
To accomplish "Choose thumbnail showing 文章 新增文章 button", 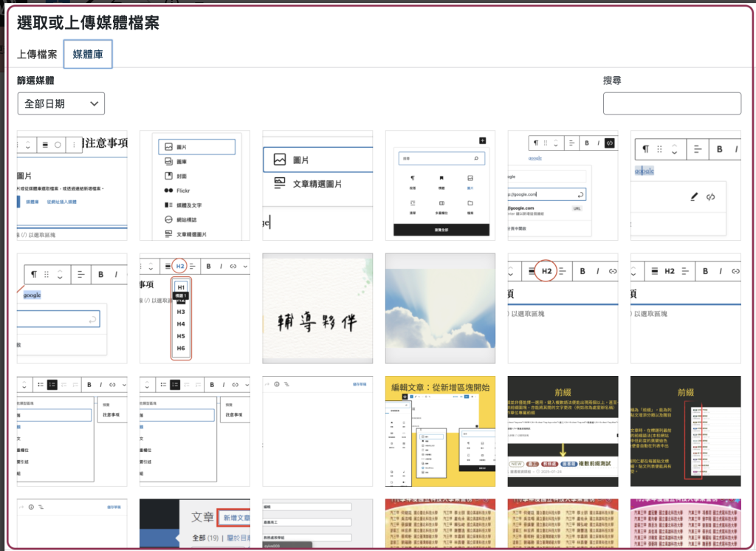I will click(195, 524).
